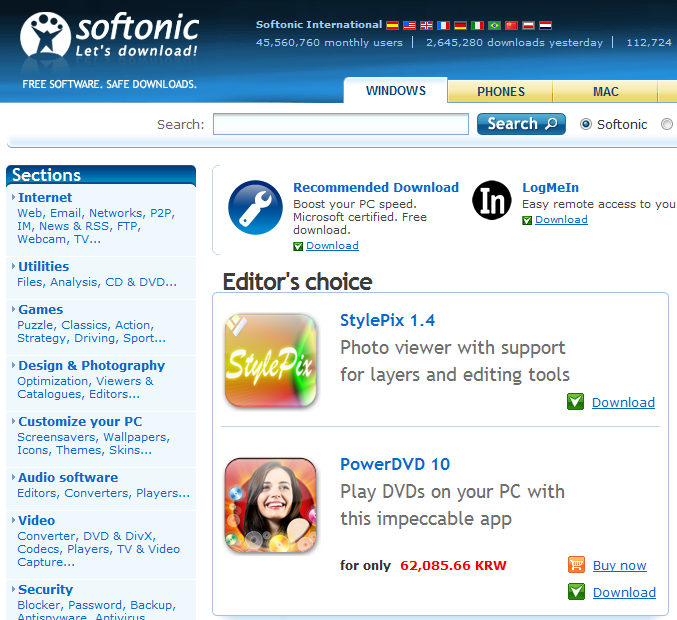Click green check icon beside PowerDVD Download
The width and height of the screenshot is (677, 620).
click(576, 592)
